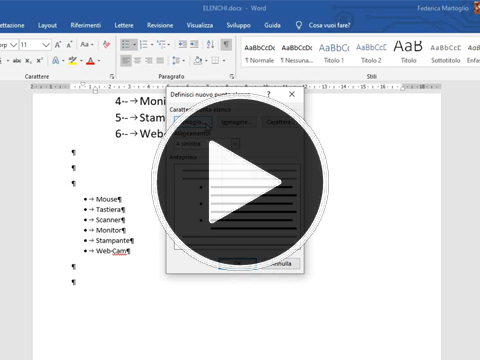Click the Subscript x₂ icon

coord(29,61)
